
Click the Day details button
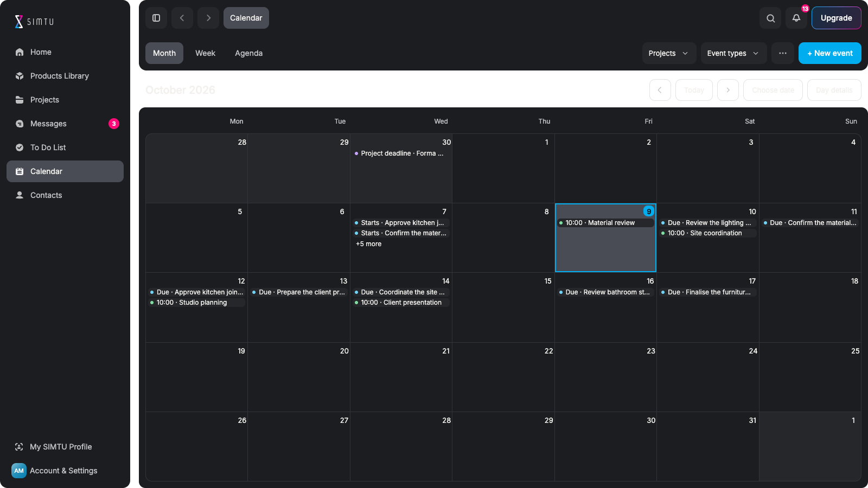coord(834,90)
